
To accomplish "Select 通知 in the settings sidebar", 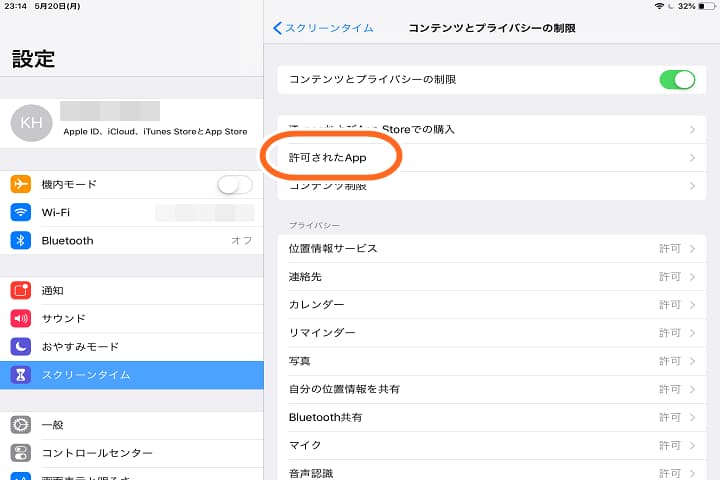I will [x=132, y=291].
